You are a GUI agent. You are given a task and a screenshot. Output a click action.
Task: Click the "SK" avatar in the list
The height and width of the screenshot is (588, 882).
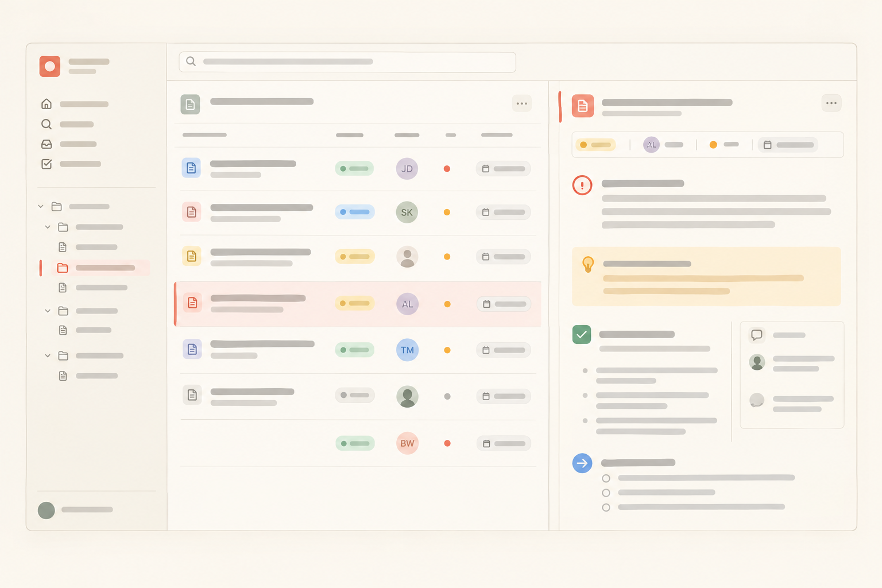pos(407,212)
